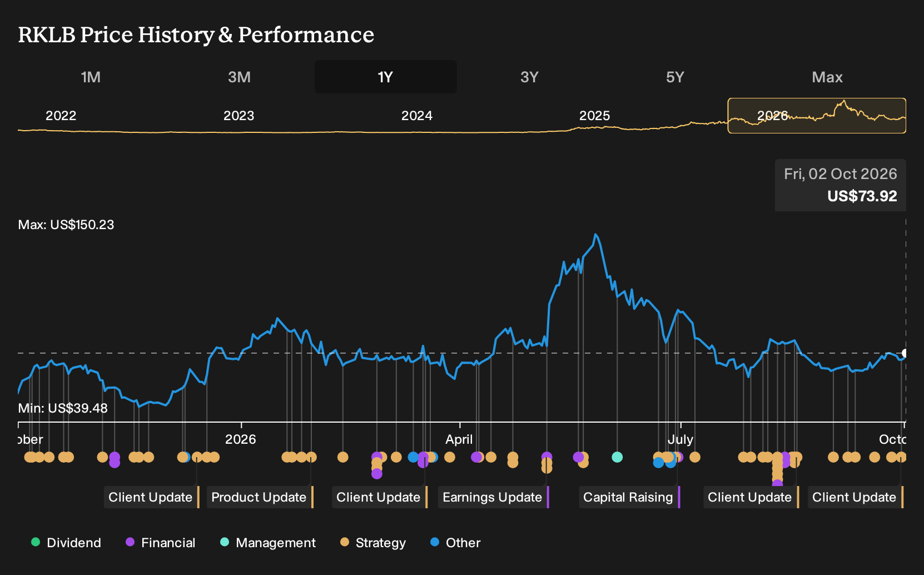Open the Client Update label beside Product Update
Screen dimensions: 924x575
point(152,497)
